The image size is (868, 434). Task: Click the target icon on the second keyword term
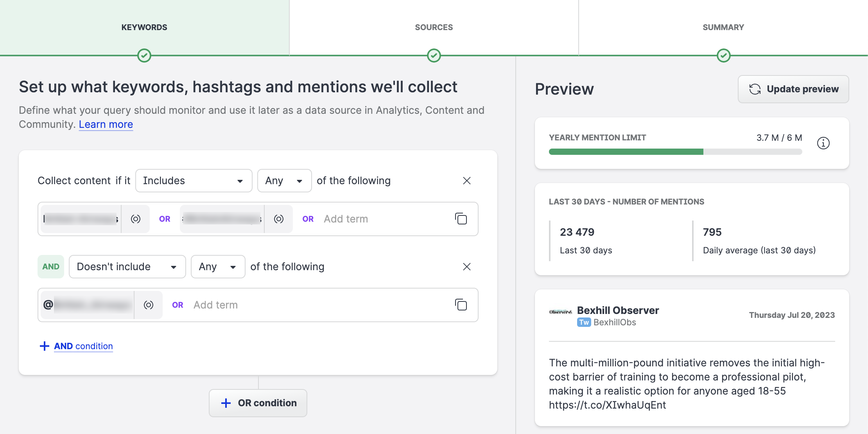pyautogui.click(x=279, y=219)
